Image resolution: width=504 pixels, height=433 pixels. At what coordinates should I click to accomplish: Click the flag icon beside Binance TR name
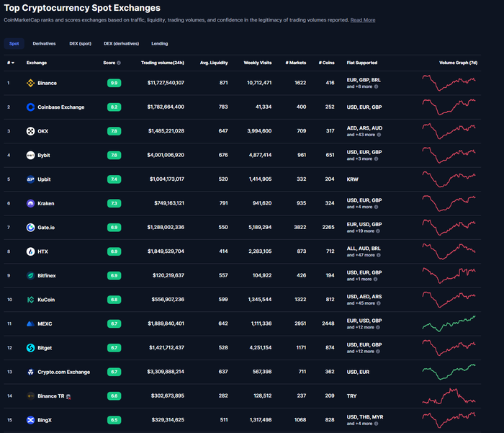tap(68, 397)
